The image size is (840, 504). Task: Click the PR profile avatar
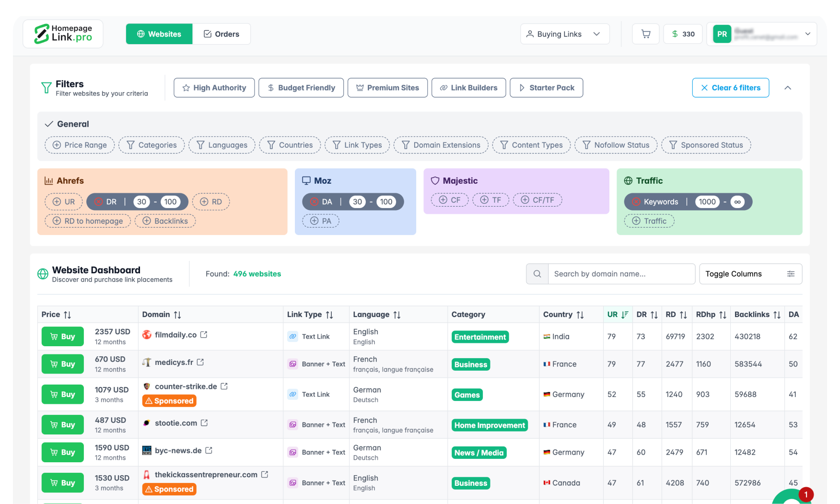(x=722, y=34)
